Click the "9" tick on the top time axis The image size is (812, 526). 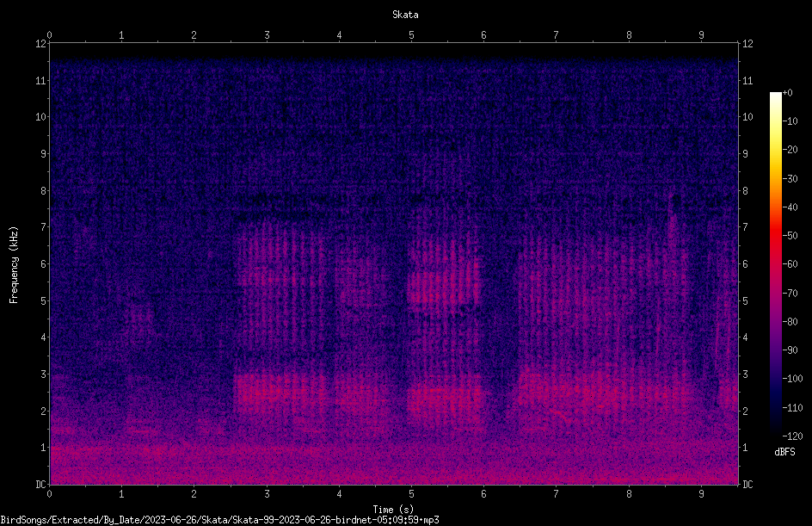701,35
